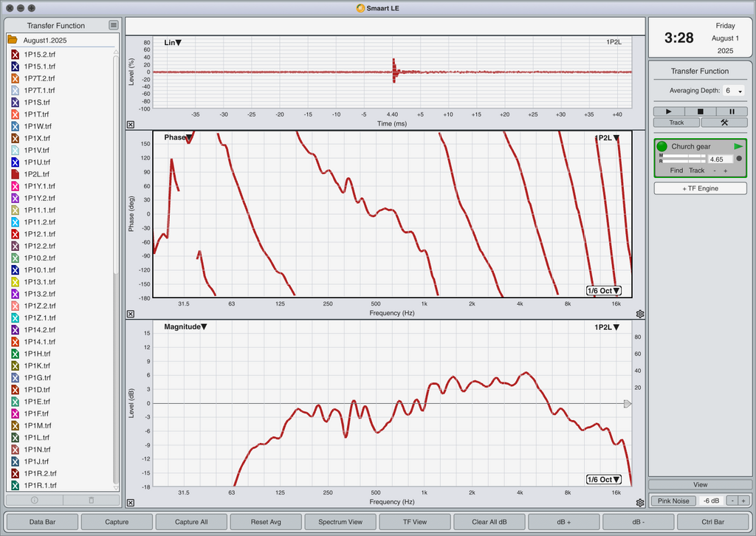Open the 1/6 Oct smoothing in Magnitude plot
The image size is (756, 536).
(x=604, y=480)
